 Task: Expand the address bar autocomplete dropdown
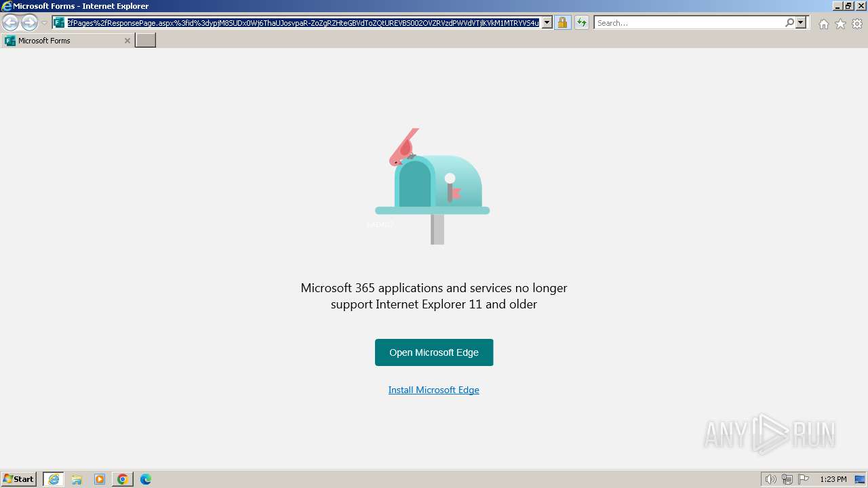click(547, 23)
